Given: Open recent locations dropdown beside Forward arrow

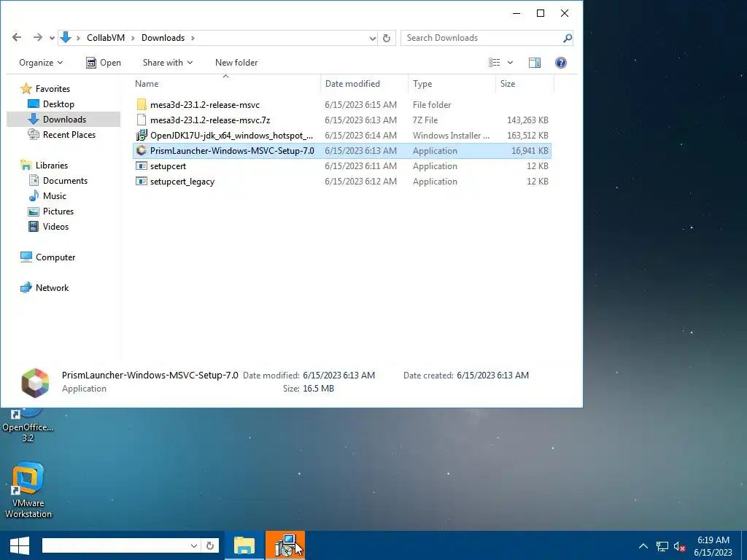Looking at the screenshot, I should point(52,38).
